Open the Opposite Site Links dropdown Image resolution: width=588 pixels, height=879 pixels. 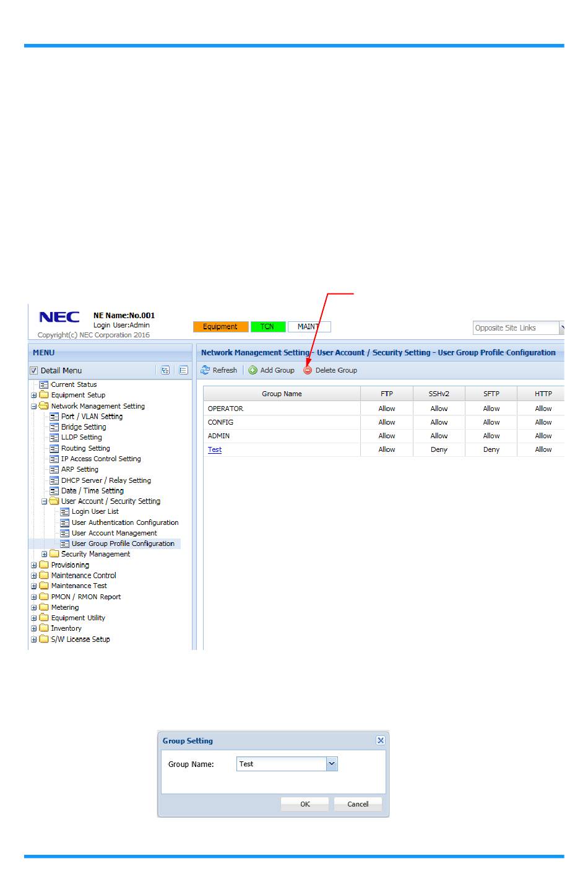click(x=562, y=328)
